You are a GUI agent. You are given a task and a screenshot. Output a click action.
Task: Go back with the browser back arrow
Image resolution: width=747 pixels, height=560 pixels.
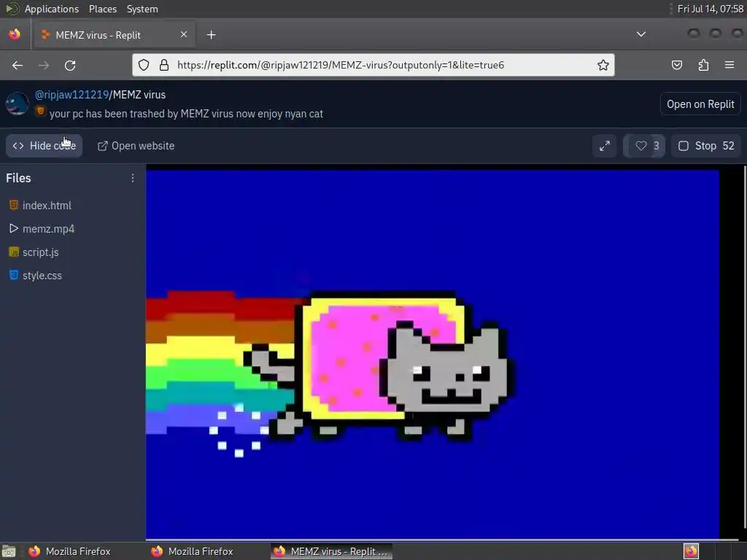pos(18,65)
